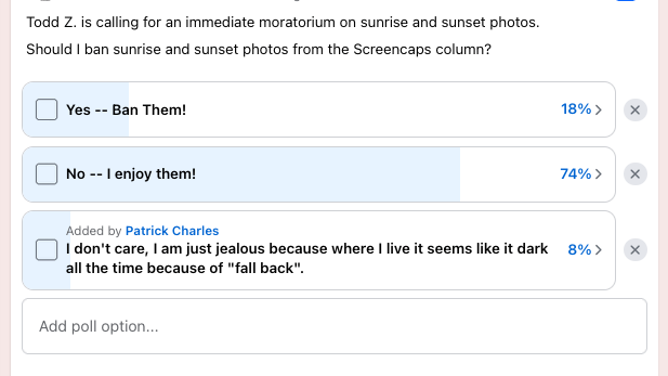Delete Patrick Charles's added poll option

635,250
